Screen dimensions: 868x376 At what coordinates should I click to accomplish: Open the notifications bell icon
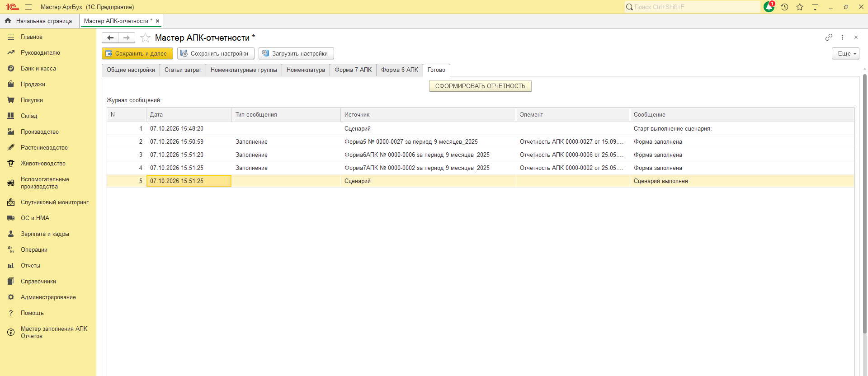click(769, 7)
